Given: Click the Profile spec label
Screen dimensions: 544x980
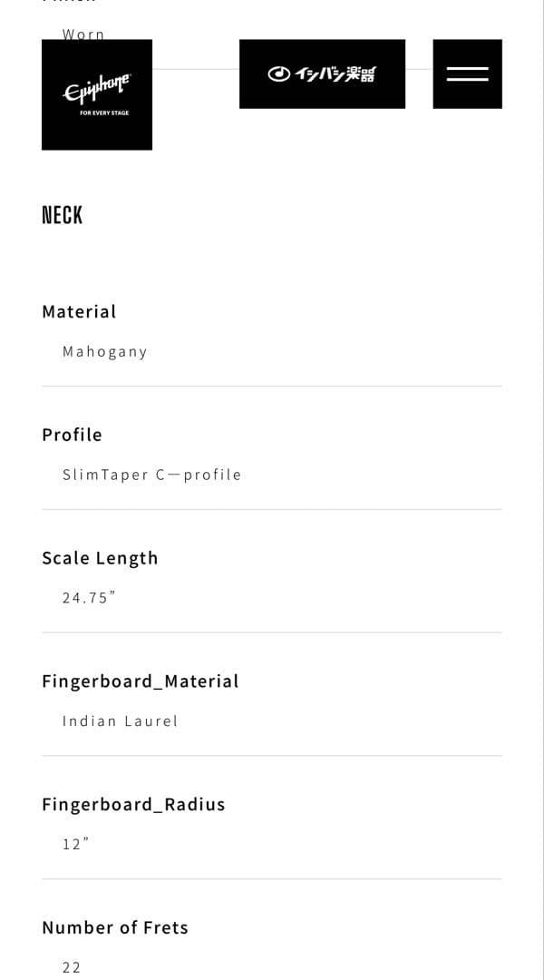Looking at the screenshot, I should coord(72,435).
